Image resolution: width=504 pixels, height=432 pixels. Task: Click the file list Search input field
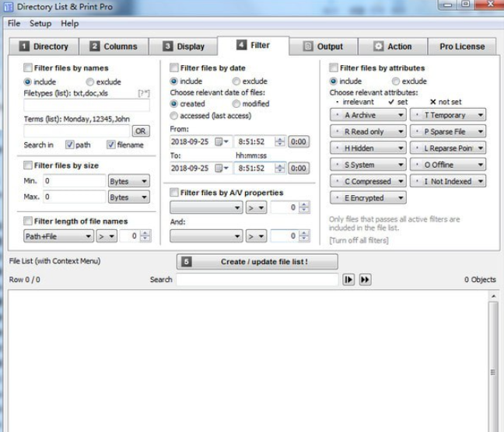pyautogui.click(x=257, y=280)
